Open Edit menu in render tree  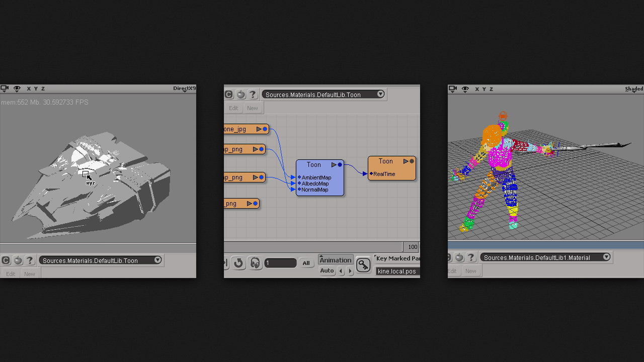pos(233,108)
